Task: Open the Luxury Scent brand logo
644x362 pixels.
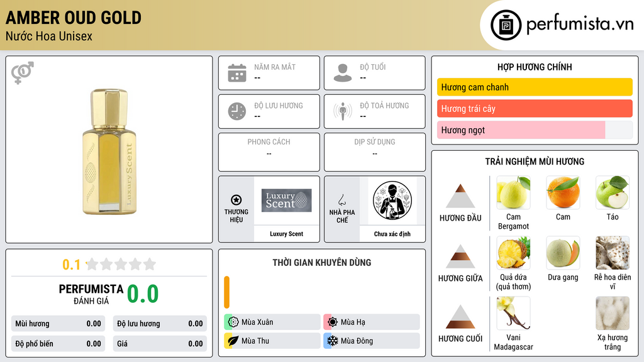Action: click(x=286, y=200)
